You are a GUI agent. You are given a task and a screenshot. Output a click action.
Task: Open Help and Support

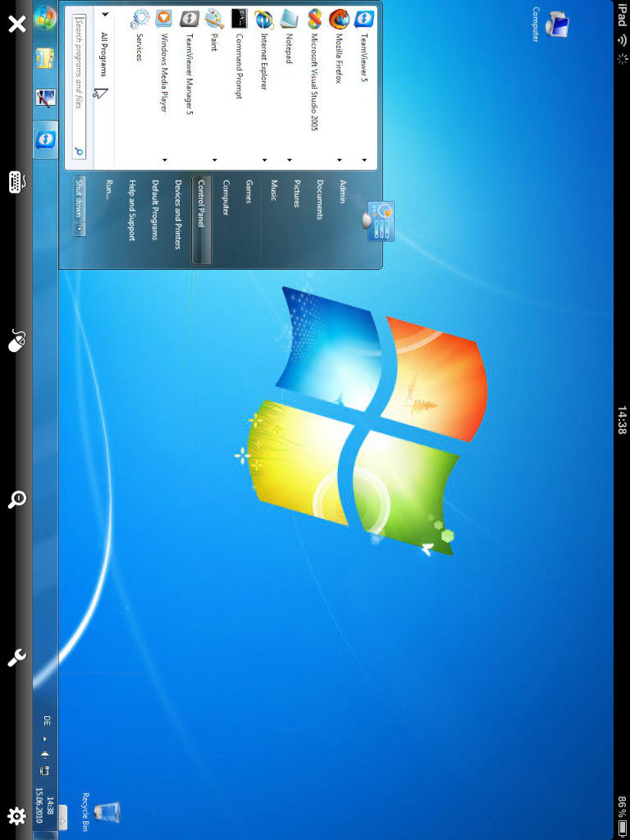click(x=131, y=211)
